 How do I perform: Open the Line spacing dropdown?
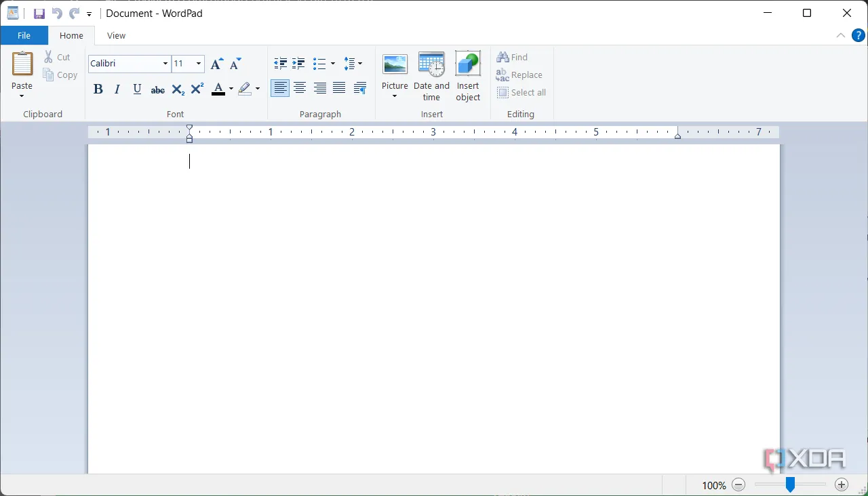pos(353,64)
